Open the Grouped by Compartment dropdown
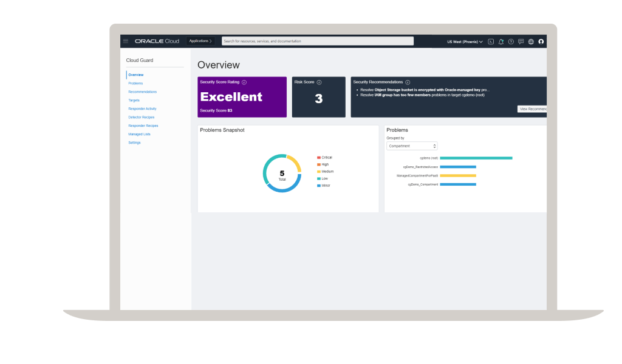Screen dimensions: 622x364 (x=412, y=146)
